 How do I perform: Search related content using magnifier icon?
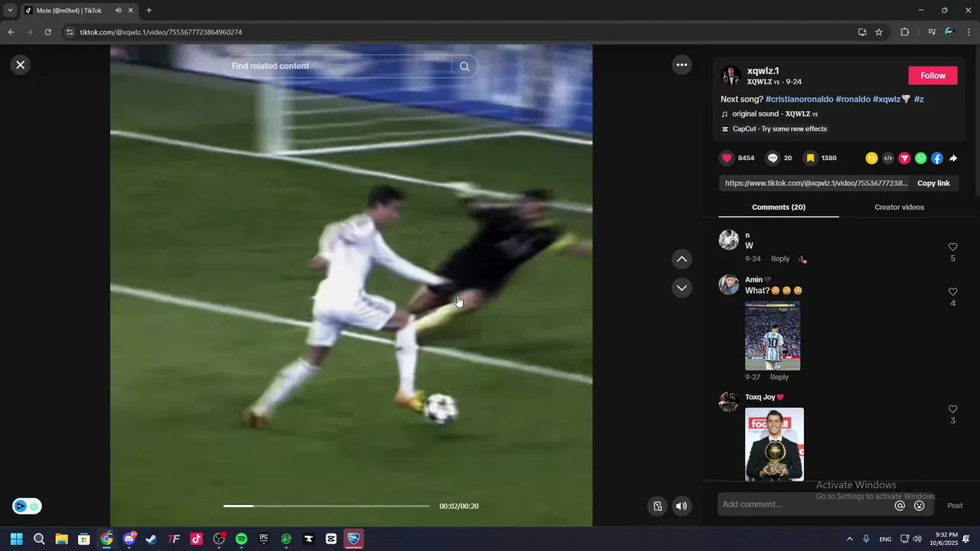[x=465, y=67]
